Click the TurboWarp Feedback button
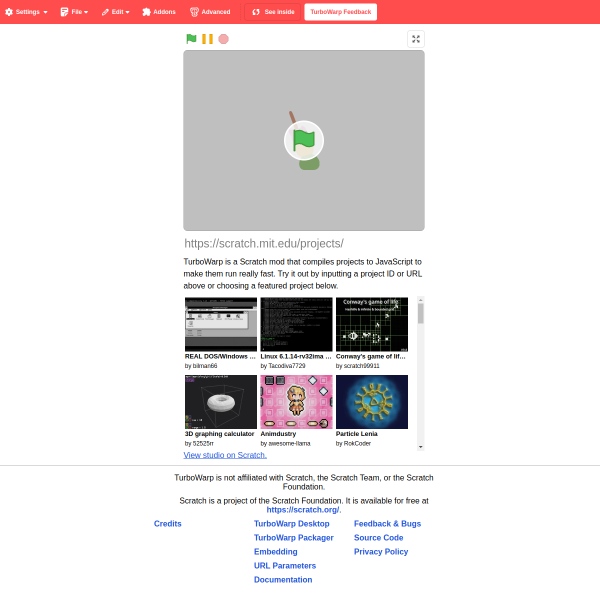 pos(341,12)
